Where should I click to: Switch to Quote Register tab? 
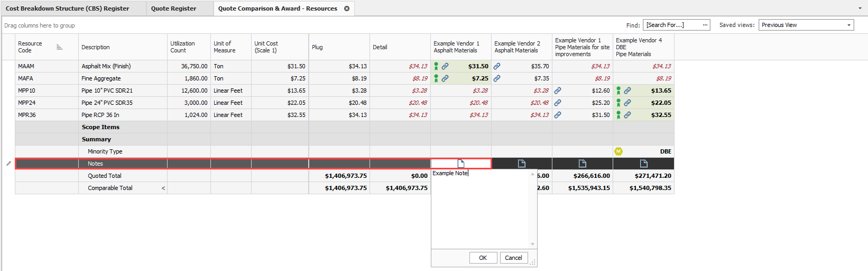(173, 8)
